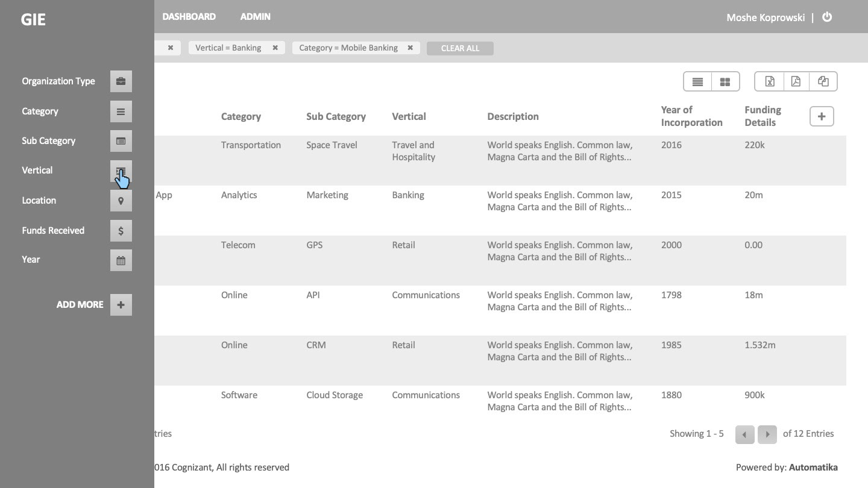
Task: Remove Category = Mobile Banking filter
Action: pyautogui.click(x=410, y=48)
